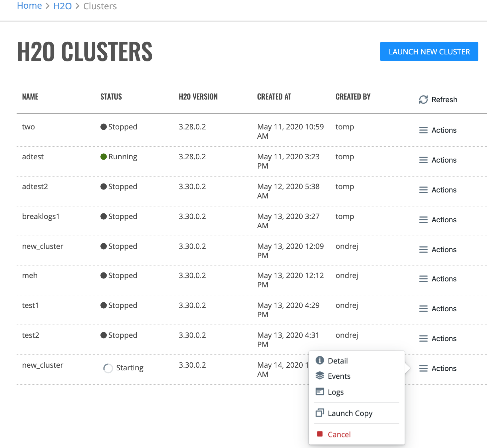Click the 'H2O CLUSTERS' page heading
Viewport: 487px width, 448px height.
(85, 52)
